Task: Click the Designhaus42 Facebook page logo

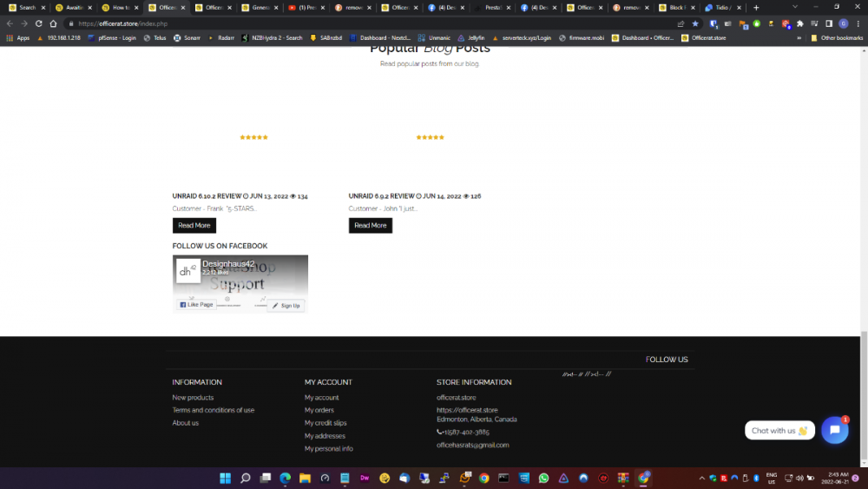Action: tap(188, 270)
